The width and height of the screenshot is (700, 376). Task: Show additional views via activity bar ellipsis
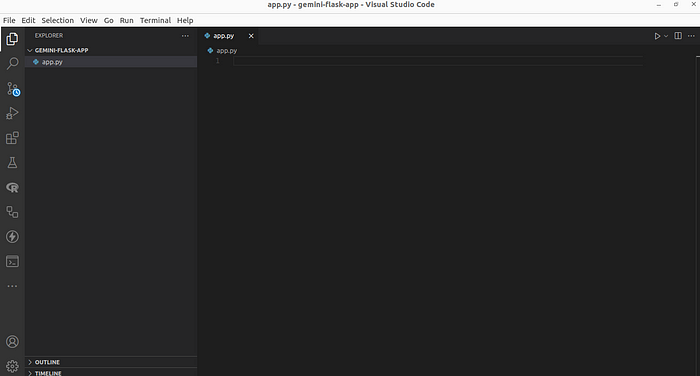click(x=12, y=286)
